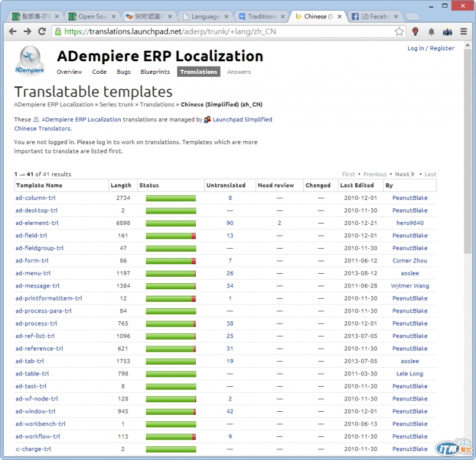Open the camera screenshot extension
Image resolution: width=476 pixels, height=460 pixels.
click(x=447, y=32)
